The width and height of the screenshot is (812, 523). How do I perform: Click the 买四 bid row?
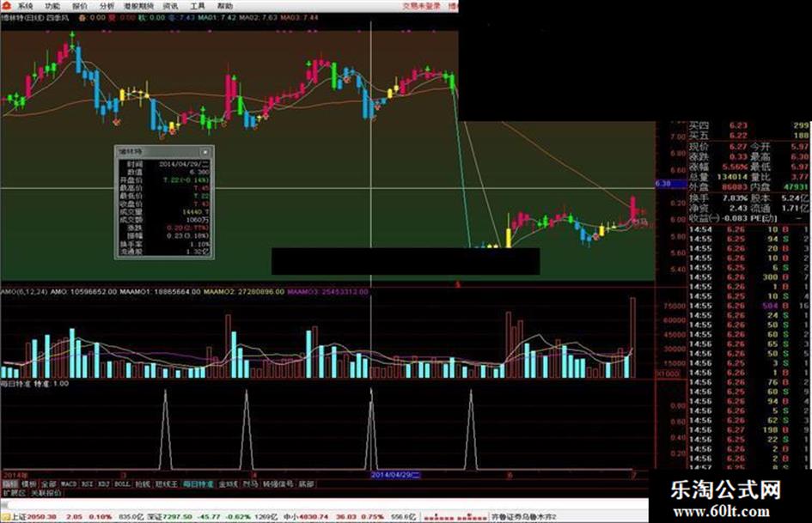(x=748, y=125)
